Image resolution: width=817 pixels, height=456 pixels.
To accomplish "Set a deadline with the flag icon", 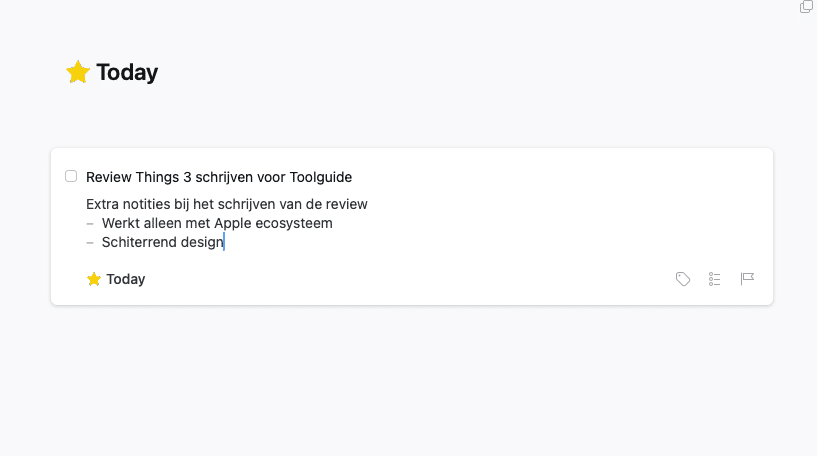I will (747, 279).
